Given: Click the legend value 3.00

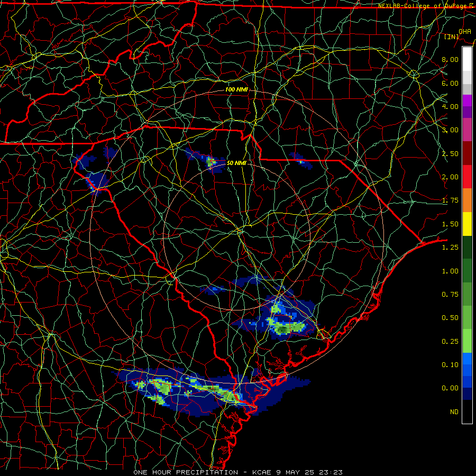Looking at the screenshot, I should [x=450, y=130].
